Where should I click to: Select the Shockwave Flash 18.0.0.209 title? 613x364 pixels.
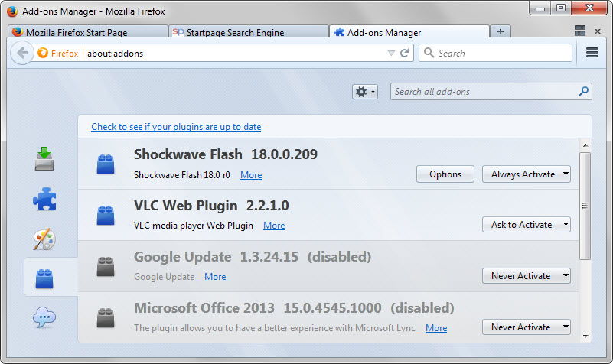226,154
